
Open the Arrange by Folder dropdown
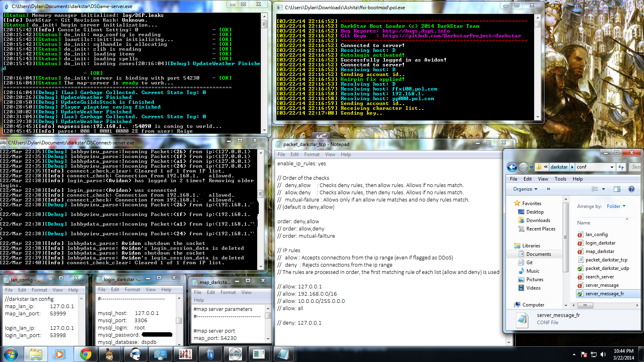point(616,206)
